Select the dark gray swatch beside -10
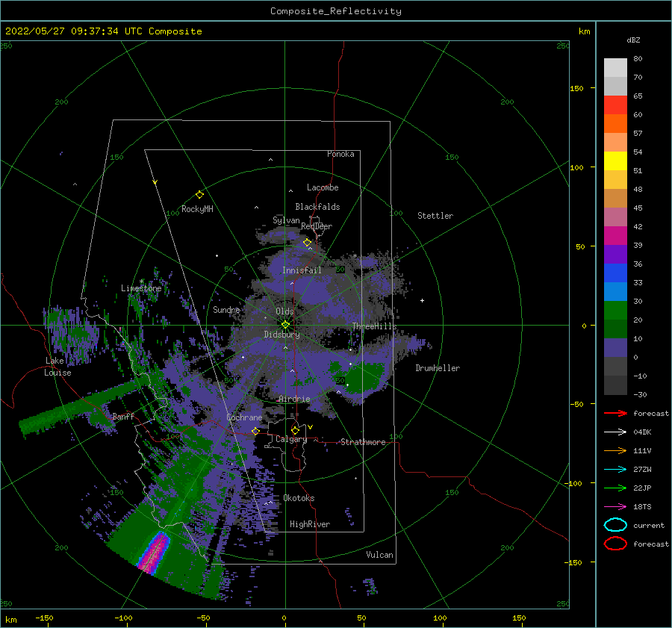This screenshot has height=628, width=672. coord(615,385)
